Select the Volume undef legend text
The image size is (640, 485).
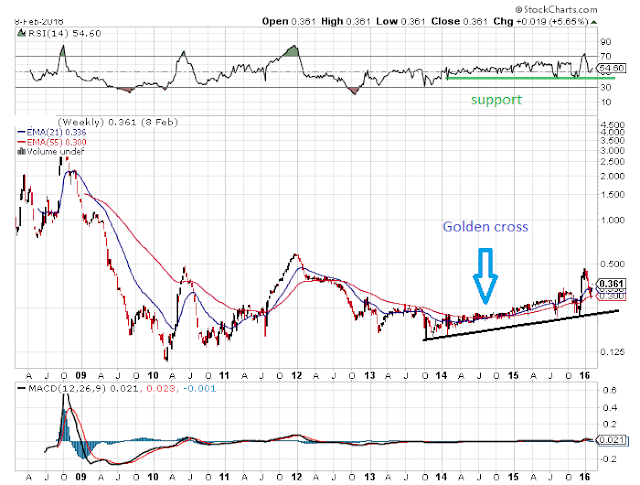point(55,152)
